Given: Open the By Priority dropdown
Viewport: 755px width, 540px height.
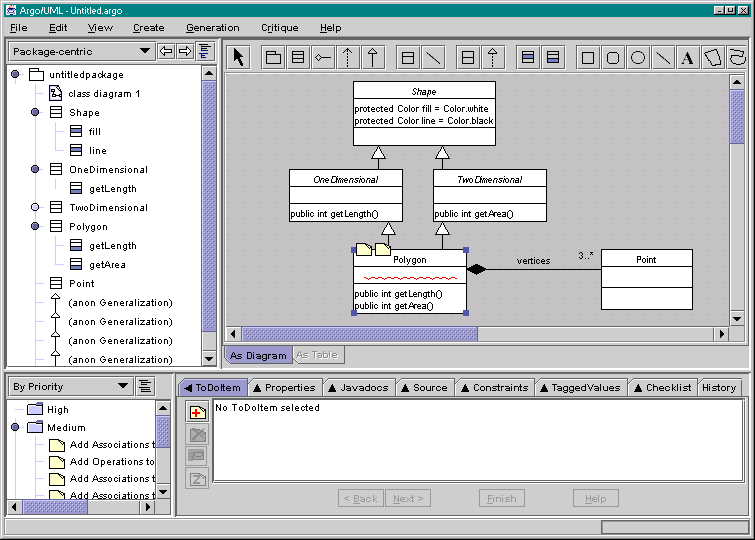Looking at the screenshot, I should [x=123, y=386].
